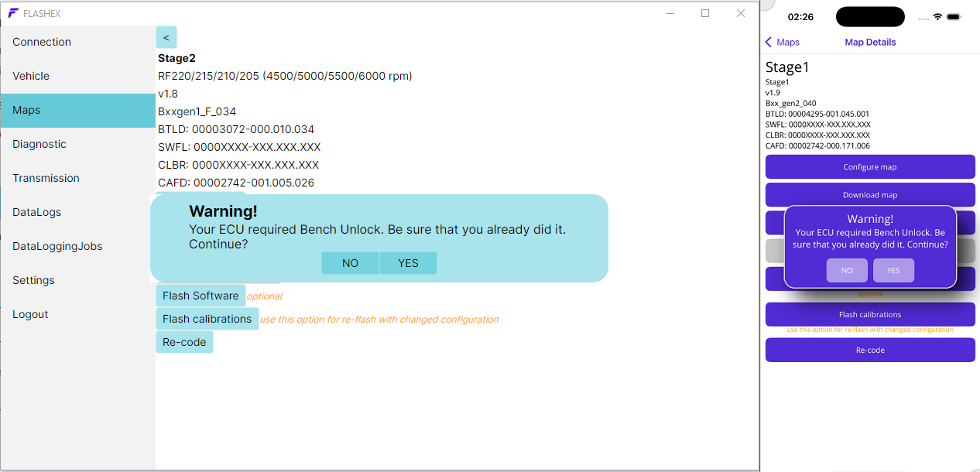
Task: Tap the battery icon in the phone status bar
Action: tap(954, 17)
